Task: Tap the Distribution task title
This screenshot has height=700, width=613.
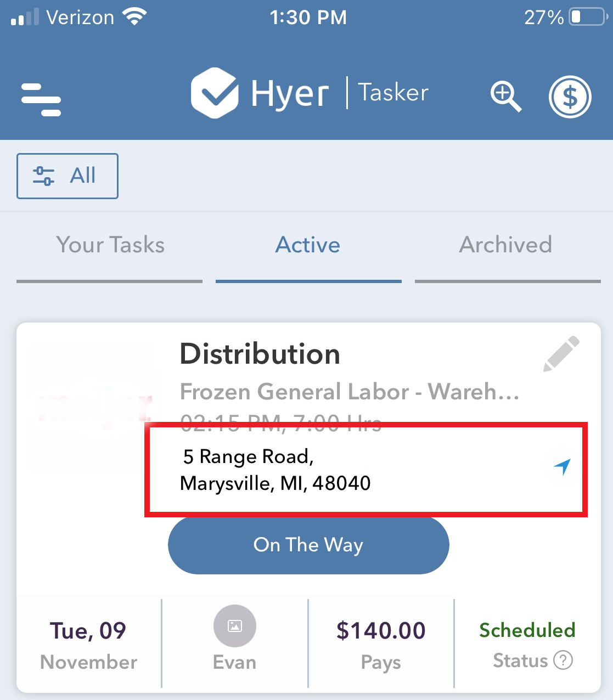Action: tap(260, 354)
